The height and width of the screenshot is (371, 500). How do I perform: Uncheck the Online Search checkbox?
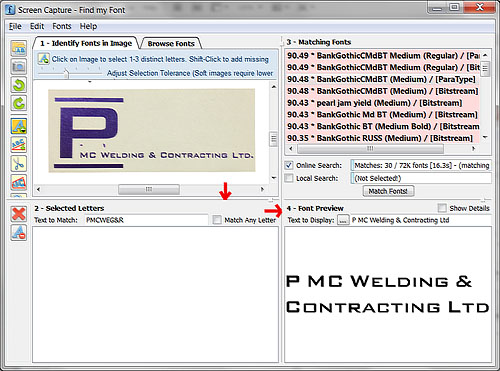[x=289, y=165]
